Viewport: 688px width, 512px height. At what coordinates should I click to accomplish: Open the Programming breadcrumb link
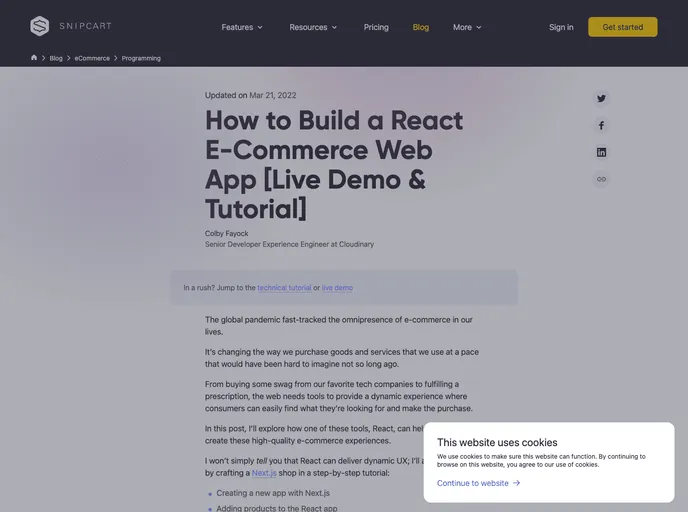(141, 58)
